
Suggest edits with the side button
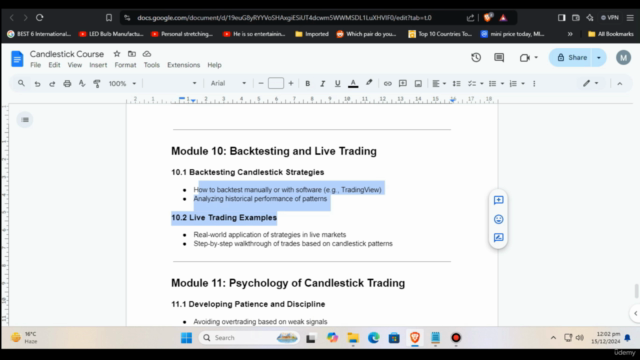(x=498, y=238)
